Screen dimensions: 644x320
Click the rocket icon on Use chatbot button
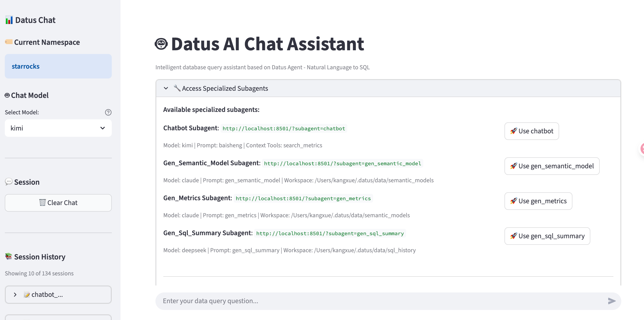pos(513,131)
